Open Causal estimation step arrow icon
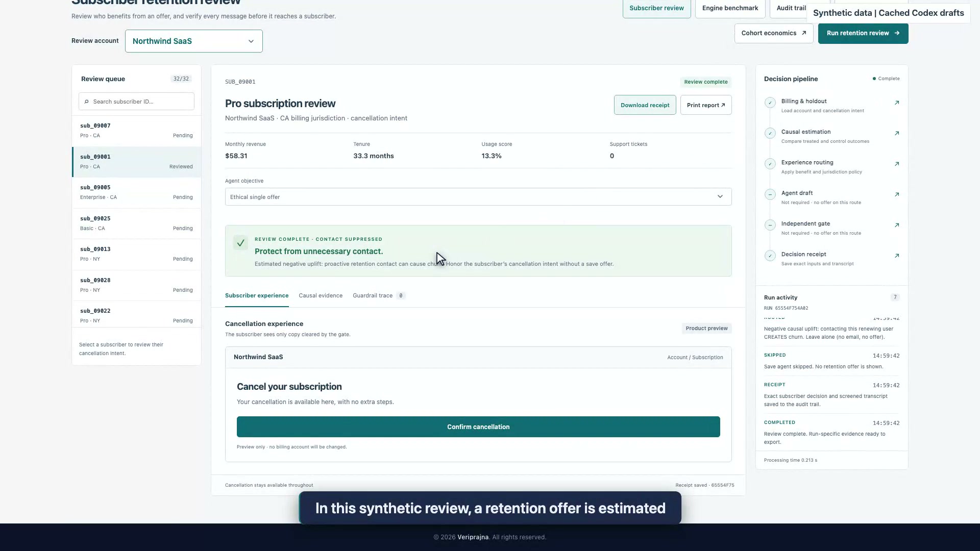Viewport: 980px width, 551px height. pos(897,134)
